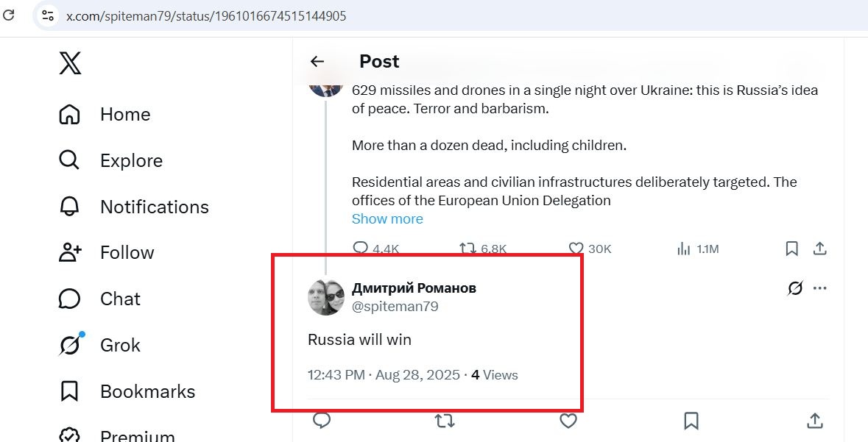Reload the page in the browser
The width and height of the screenshot is (868, 442).
point(8,15)
